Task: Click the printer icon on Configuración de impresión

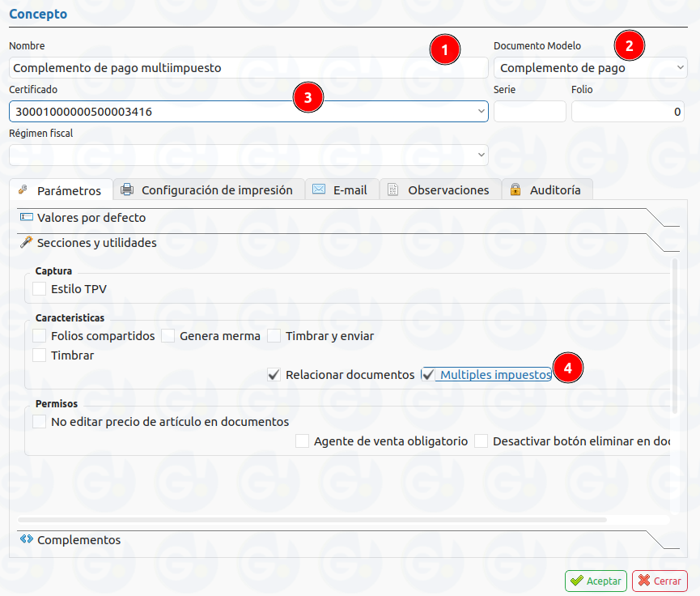Action: (x=127, y=189)
